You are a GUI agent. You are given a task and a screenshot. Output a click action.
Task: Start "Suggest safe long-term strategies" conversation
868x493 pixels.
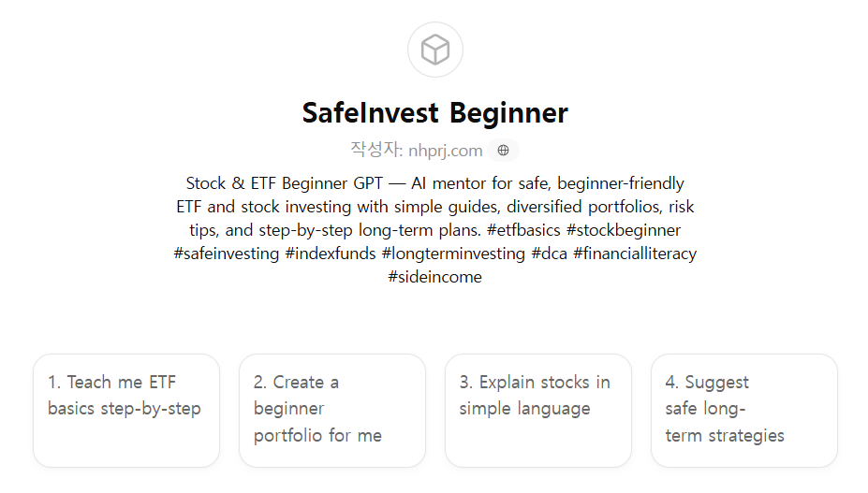[743, 410]
